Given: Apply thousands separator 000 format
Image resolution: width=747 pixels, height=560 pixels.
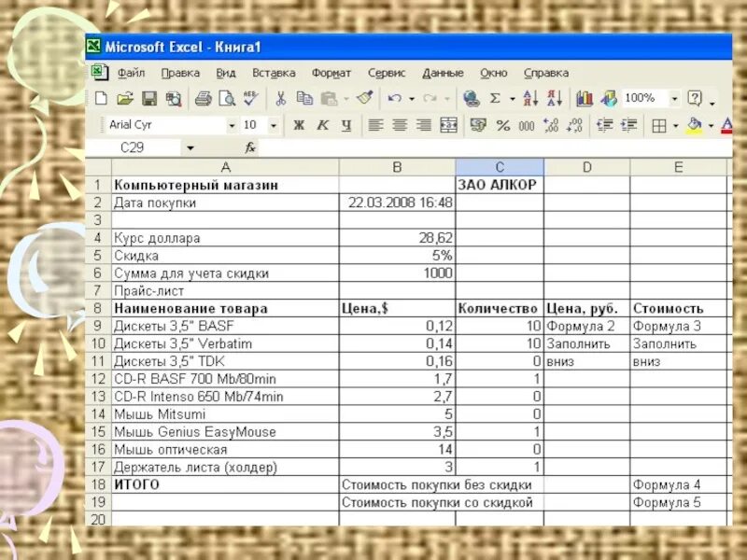Looking at the screenshot, I should point(527,125).
